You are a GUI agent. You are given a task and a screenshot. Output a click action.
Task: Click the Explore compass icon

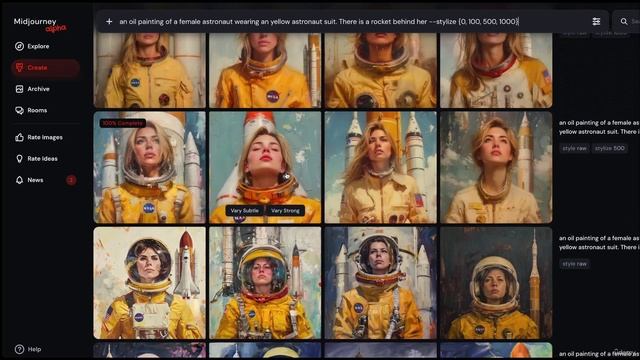19,46
